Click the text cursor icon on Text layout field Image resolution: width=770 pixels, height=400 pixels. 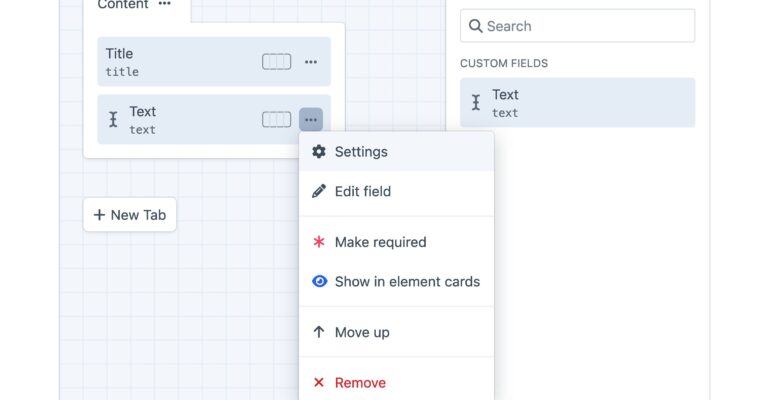tap(113, 119)
